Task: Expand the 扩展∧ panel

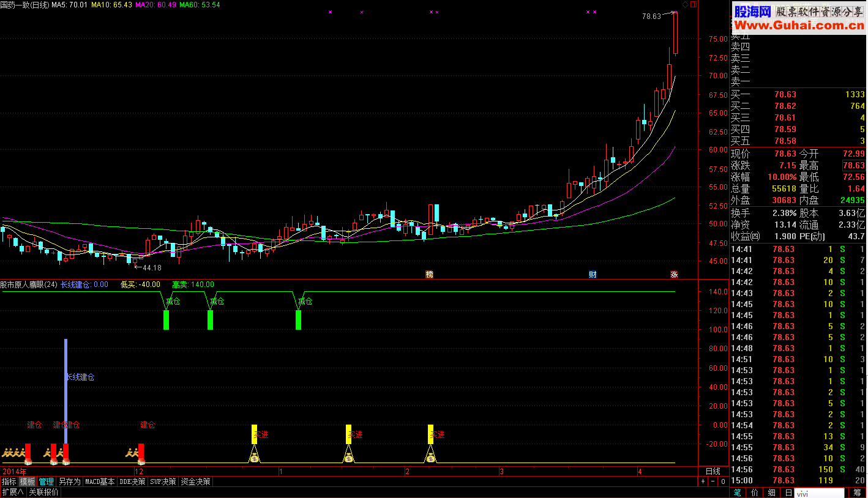Action: coord(13,492)
